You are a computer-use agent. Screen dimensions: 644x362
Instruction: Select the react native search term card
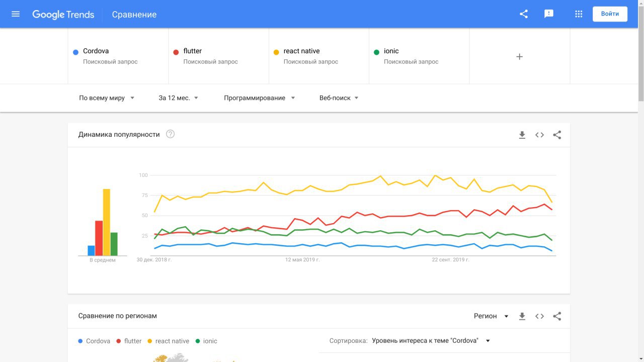(x=319, y=56)
